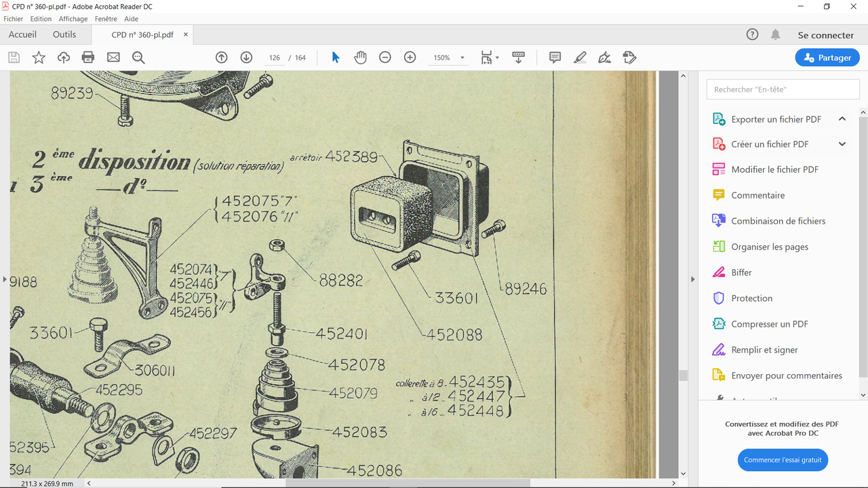Image resolution: width=868 pixels, height=488 pixels.
Task: Click the tools pane scroll down arrow
Action: pos(863,395)
